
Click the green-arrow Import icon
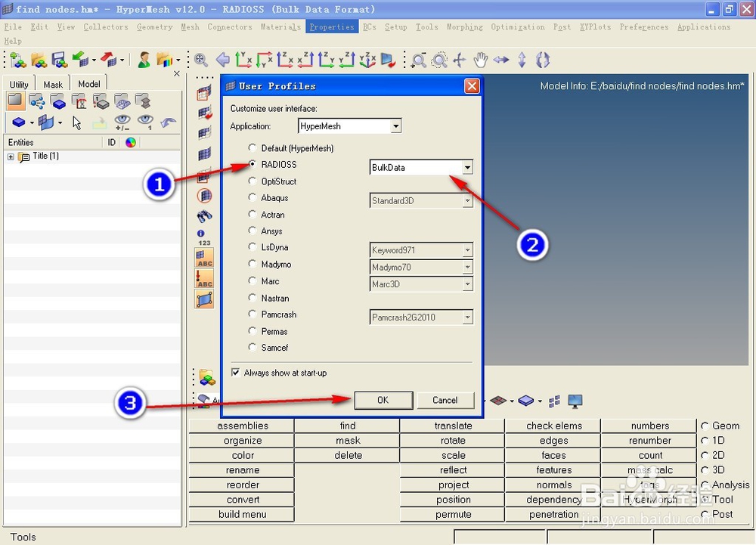click(80, 60)
